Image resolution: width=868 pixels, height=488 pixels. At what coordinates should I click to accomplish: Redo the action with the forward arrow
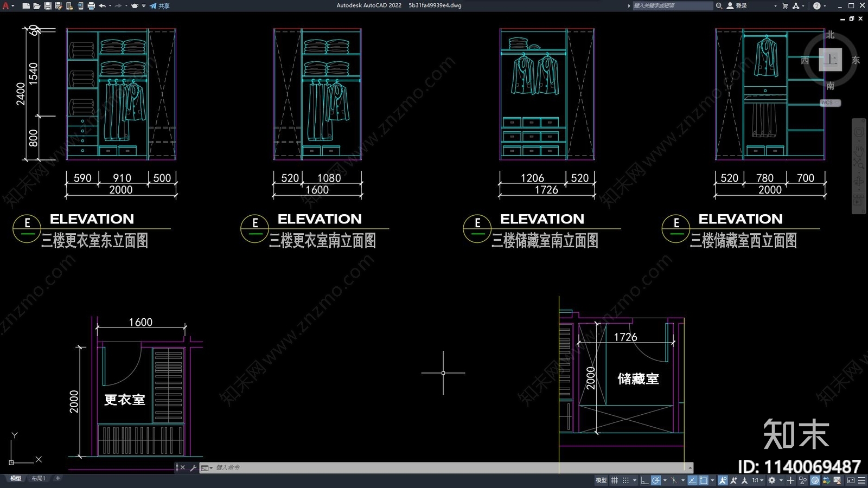[x=118, y=5]
